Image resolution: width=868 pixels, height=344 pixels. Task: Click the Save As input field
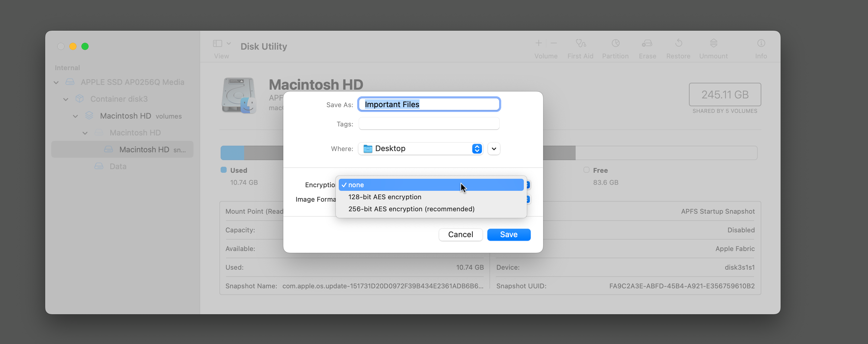(429, 104)
